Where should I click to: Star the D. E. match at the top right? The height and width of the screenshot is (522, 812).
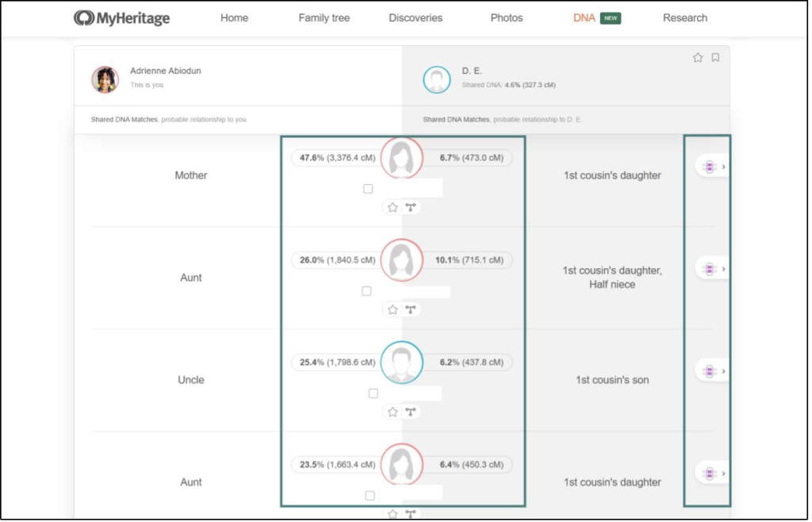pyautogui.click(x=698, y=57)
